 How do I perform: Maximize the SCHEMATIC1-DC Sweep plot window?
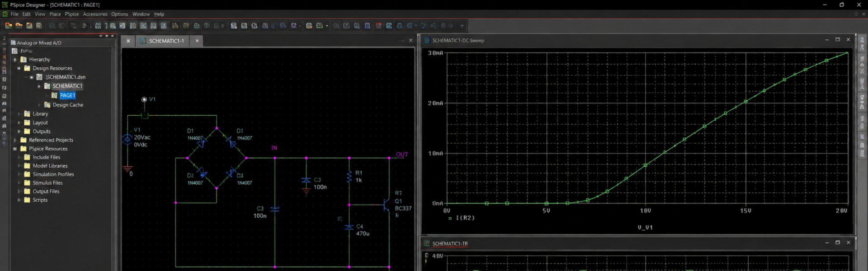[x=837, y=40]
